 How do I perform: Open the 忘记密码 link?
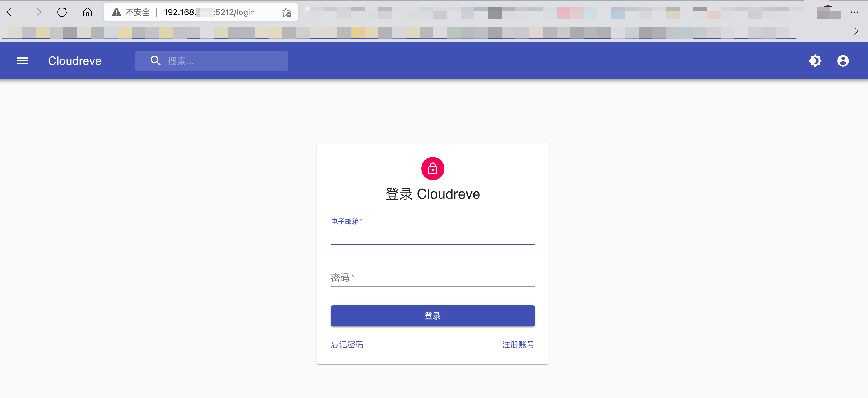(x=347, y=344)
